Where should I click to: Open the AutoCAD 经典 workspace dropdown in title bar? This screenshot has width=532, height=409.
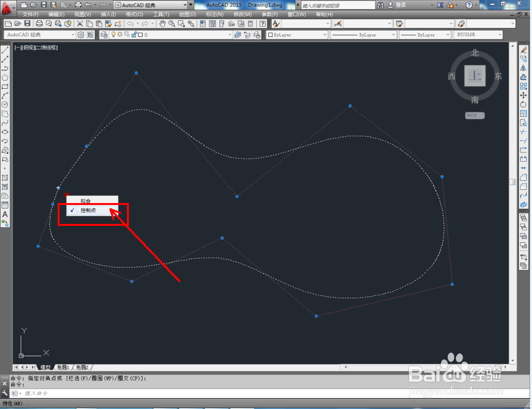coord(185,5)
